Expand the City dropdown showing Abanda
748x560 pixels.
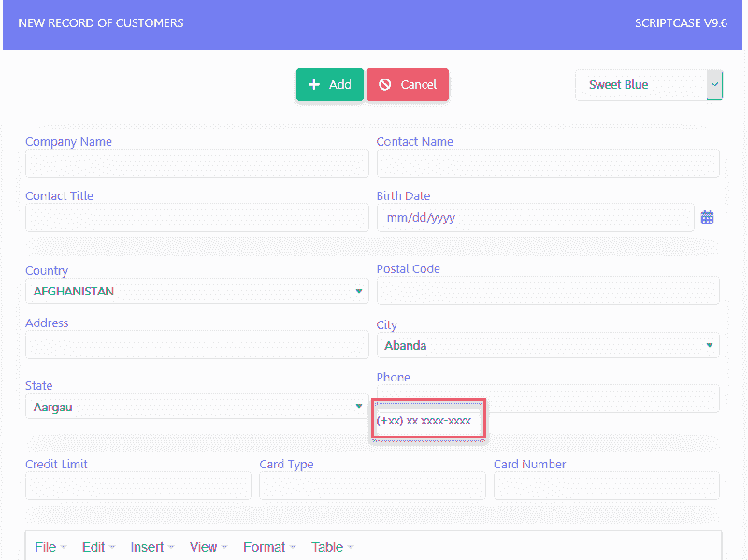click(548, 345)
